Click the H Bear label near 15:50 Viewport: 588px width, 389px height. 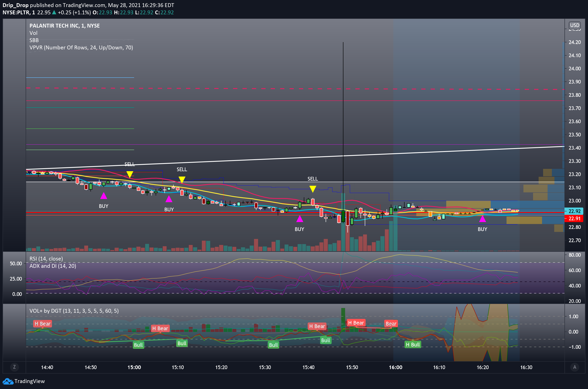[356, 323]
